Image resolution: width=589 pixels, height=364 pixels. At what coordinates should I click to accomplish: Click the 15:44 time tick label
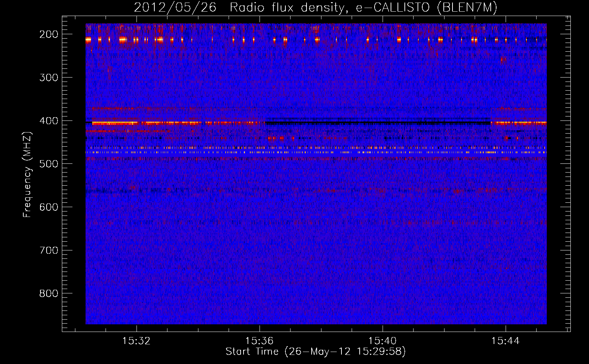[506, 341]
